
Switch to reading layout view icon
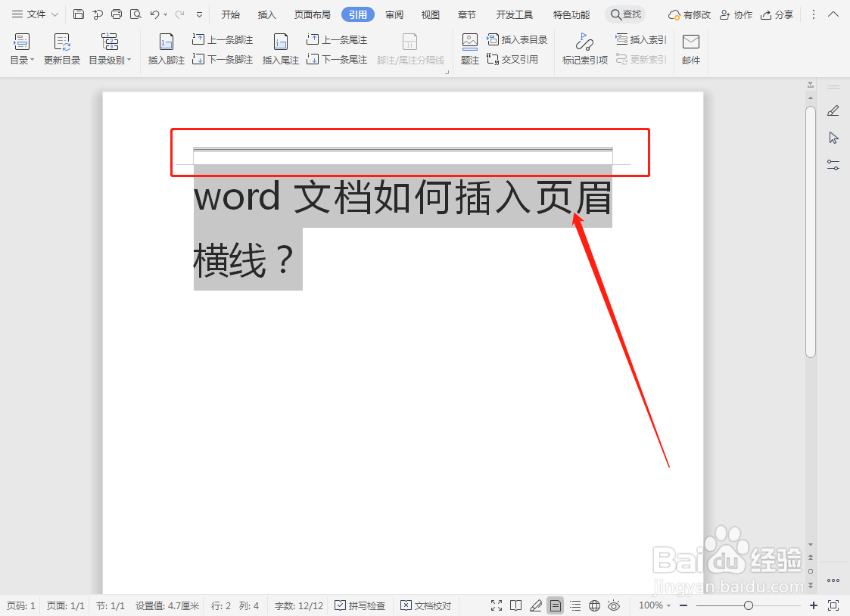click(x=515, y=605)
